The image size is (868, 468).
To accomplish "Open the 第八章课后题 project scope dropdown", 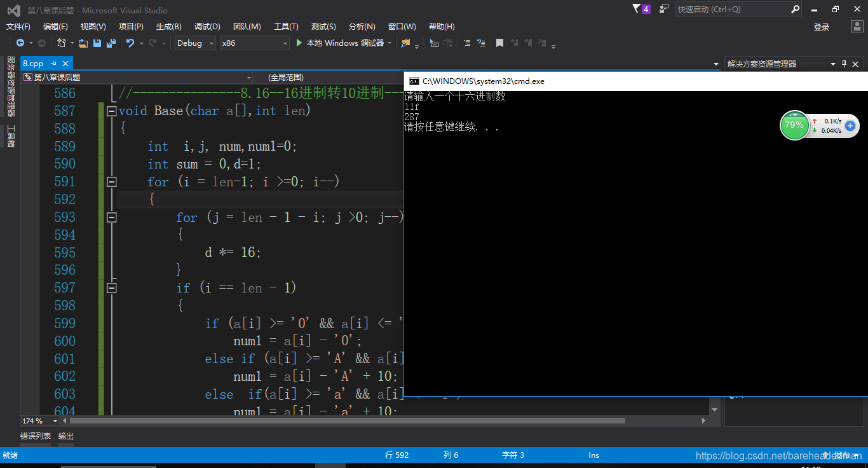I will tap(137, 77).
